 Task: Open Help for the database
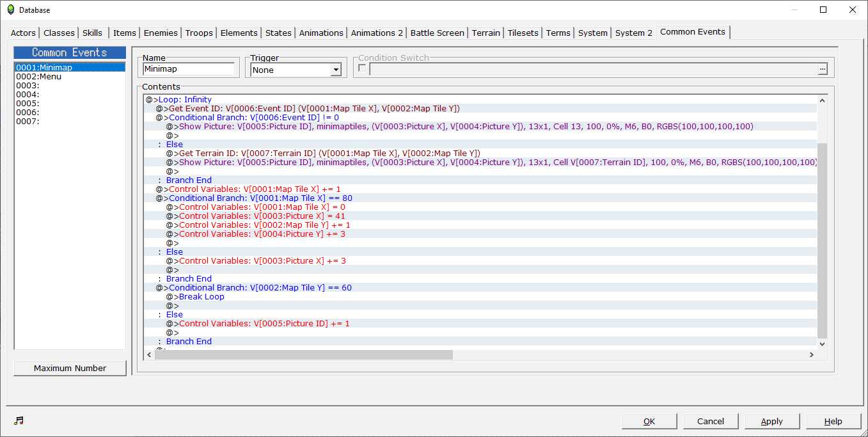coord(833,421)
